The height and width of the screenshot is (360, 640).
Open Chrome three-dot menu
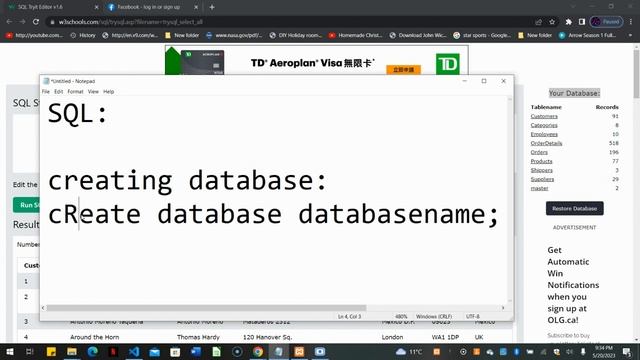click(x=631, y=22)
